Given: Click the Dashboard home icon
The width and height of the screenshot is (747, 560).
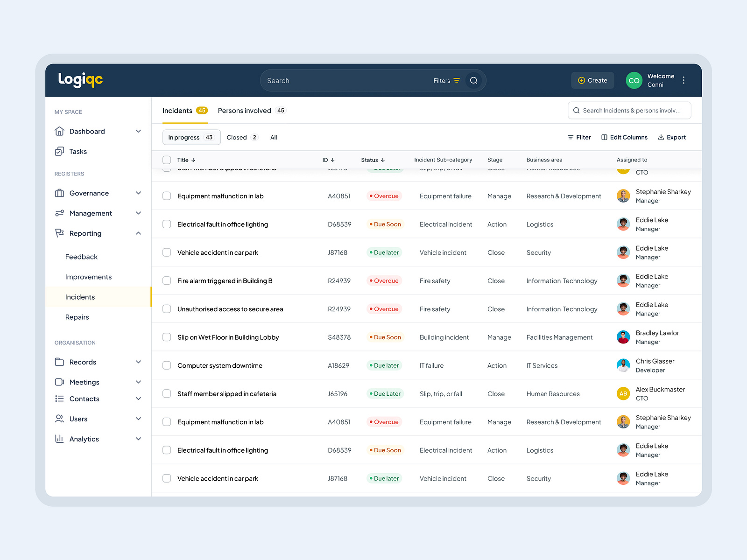Looking at the screenshot, I should 59,131.
